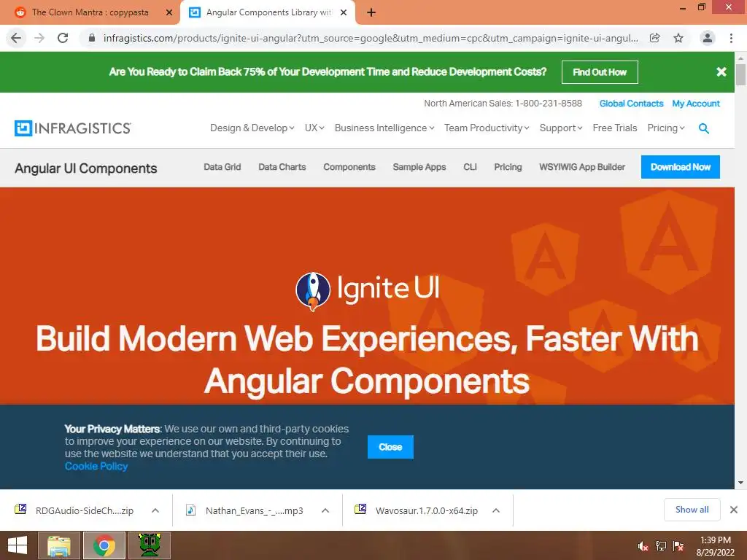Show all downloads
The height and width of the screenshot is (560, 747).
[692, 510]
